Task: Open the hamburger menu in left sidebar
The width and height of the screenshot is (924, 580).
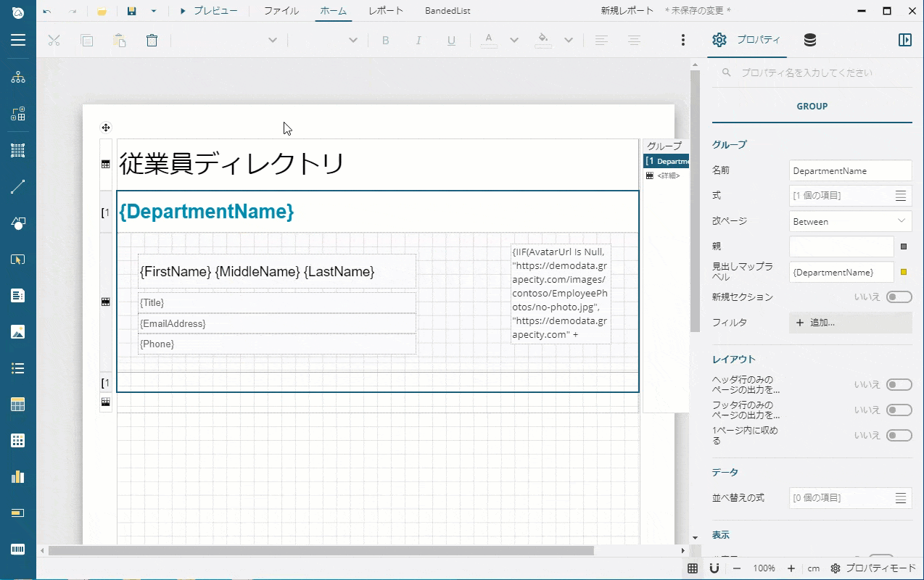Action: 18,41
